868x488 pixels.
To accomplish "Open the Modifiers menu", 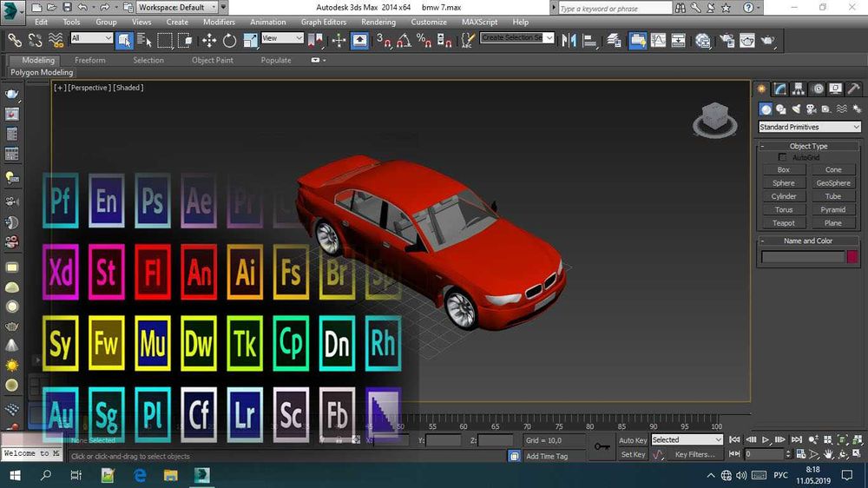I will click(x=219, y=22).
